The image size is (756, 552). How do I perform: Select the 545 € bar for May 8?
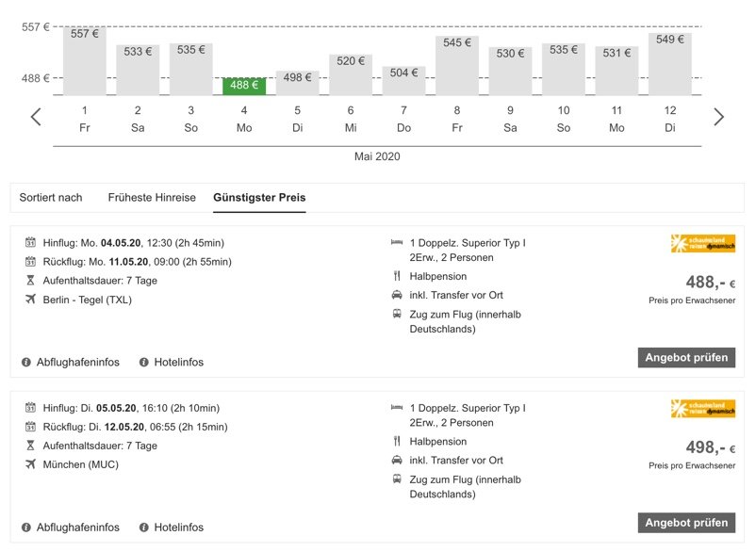click(x=457, y=66)
